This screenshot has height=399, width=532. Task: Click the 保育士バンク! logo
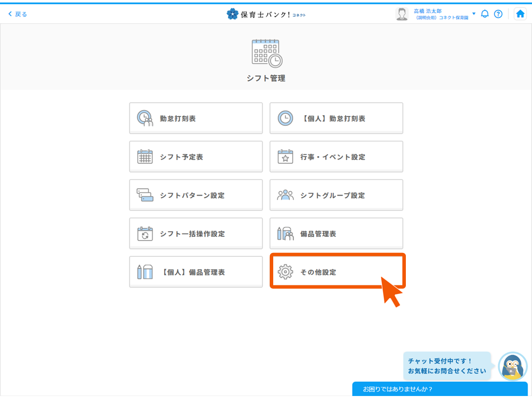[x=266, y=14]
